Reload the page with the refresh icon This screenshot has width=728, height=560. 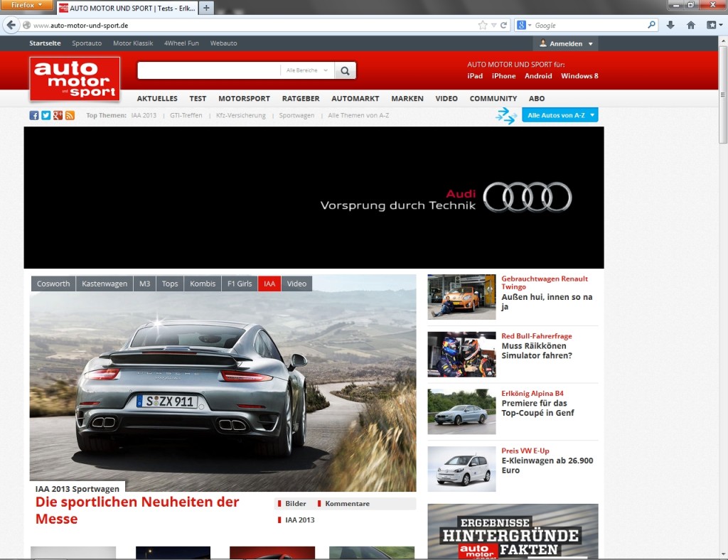(x=503, y=25)
